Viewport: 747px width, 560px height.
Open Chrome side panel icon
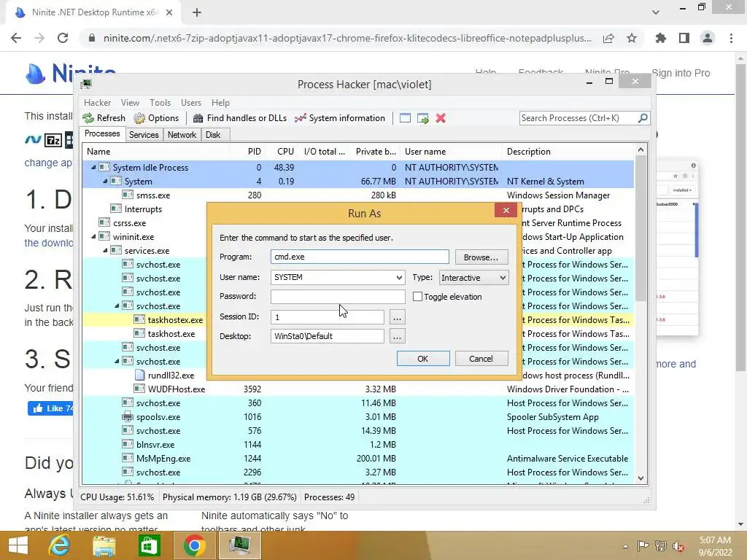(x=684, y=38)
